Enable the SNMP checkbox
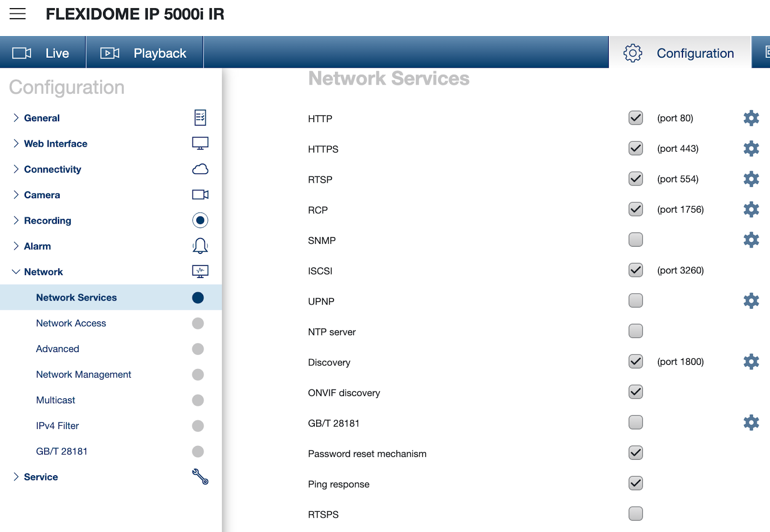770x532 pixels. point(636,240)
